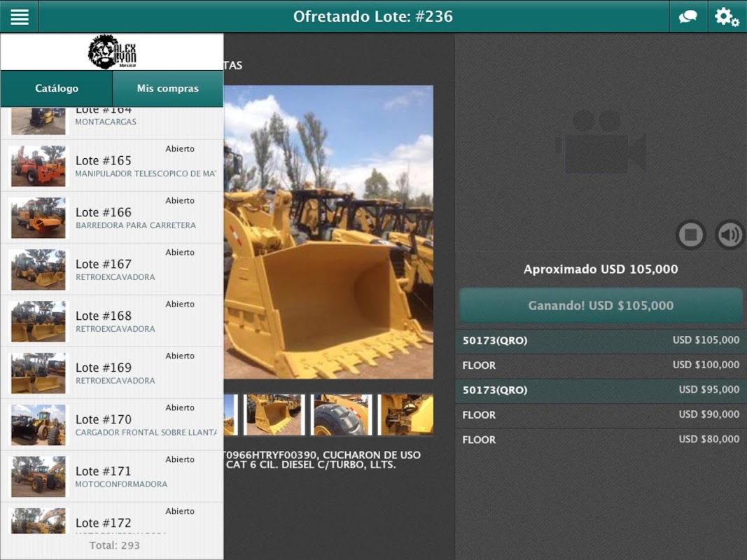Stop the video stream
The width and height of the screenshot is (747, 560).
tap(691, 234)
